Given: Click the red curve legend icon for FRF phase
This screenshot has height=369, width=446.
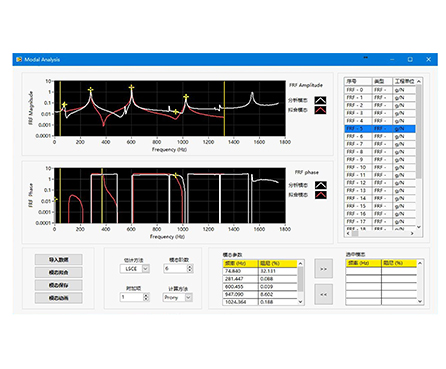Looking at the screenshot, I should point(321,195).
